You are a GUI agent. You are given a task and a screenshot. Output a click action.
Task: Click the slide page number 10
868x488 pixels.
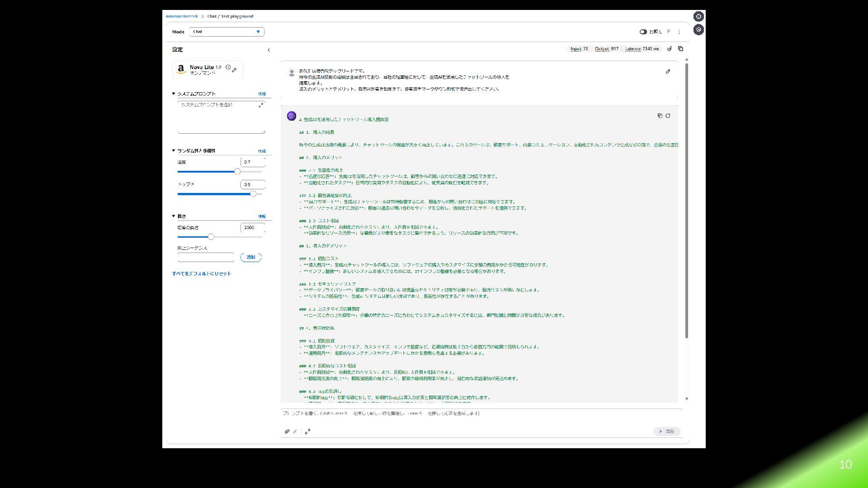[x=846, y=465]
